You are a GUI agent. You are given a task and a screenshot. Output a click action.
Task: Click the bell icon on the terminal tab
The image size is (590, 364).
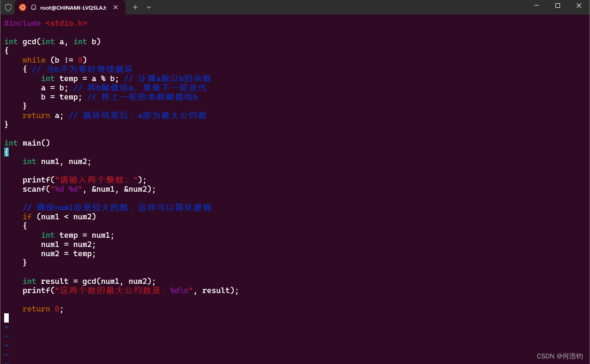[x=34, y=7]
